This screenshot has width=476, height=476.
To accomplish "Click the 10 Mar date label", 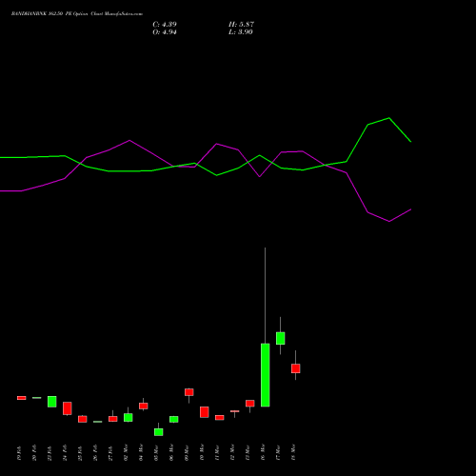I will click(x=202, y=452).
